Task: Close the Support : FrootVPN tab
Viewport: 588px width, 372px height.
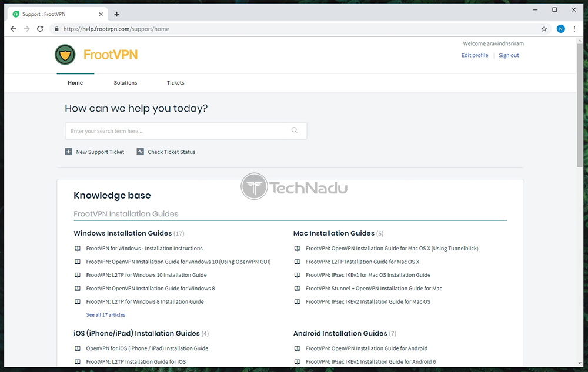Action: (101, 14)
